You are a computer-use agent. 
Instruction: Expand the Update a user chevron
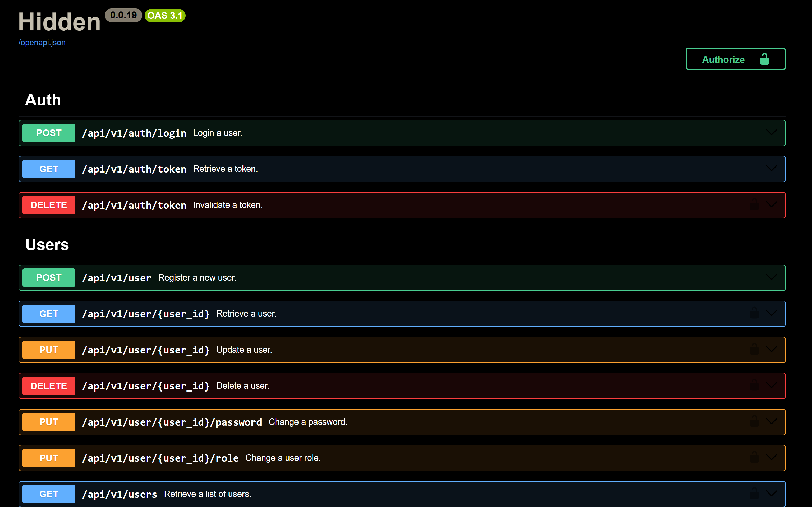tap(771, 349)
